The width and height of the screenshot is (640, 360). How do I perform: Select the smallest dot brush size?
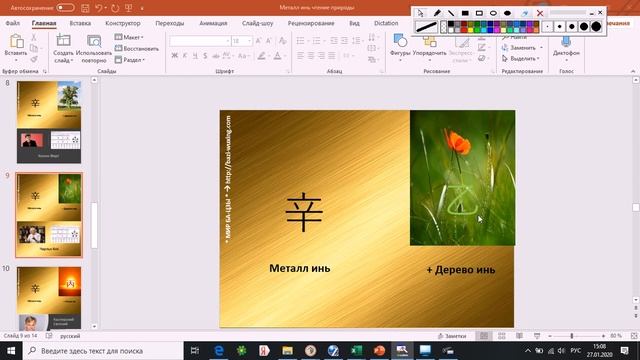click(547, 27)
